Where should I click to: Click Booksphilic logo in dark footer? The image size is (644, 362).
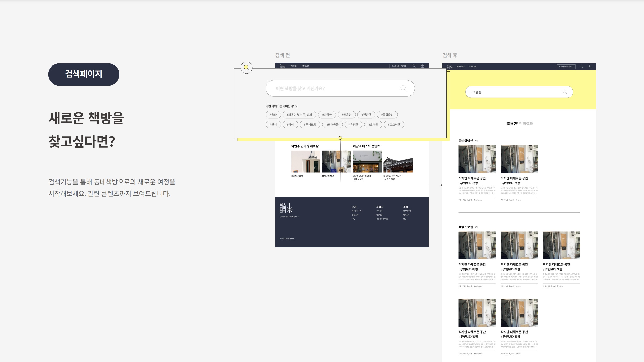(286, 208)
